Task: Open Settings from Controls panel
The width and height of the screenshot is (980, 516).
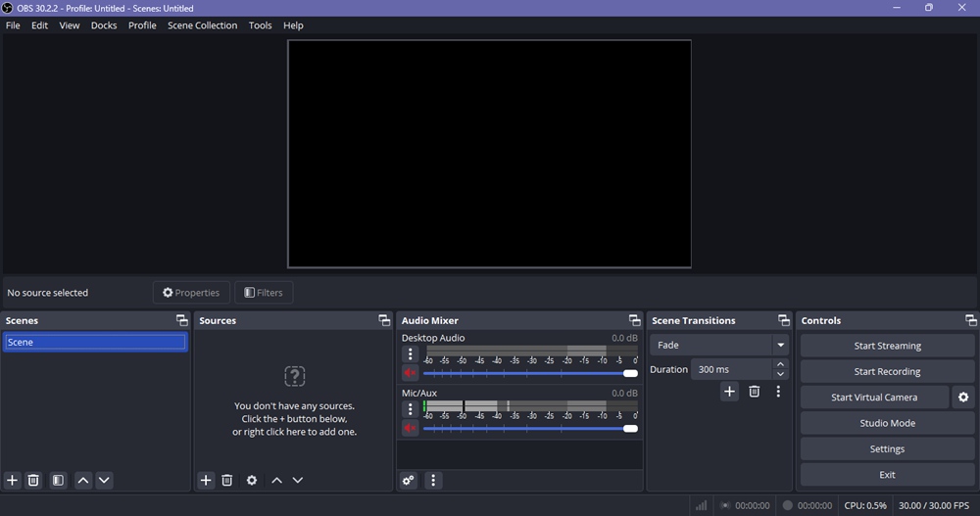Action: [888, 448]
